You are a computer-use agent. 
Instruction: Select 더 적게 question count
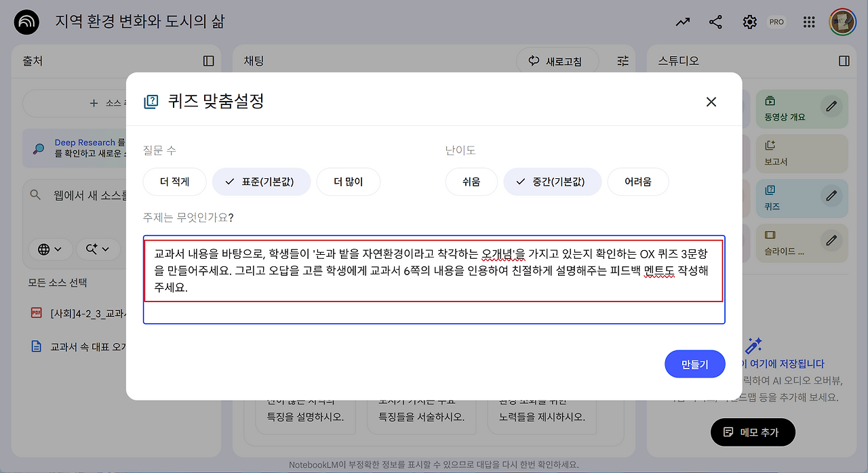point(175,182)
